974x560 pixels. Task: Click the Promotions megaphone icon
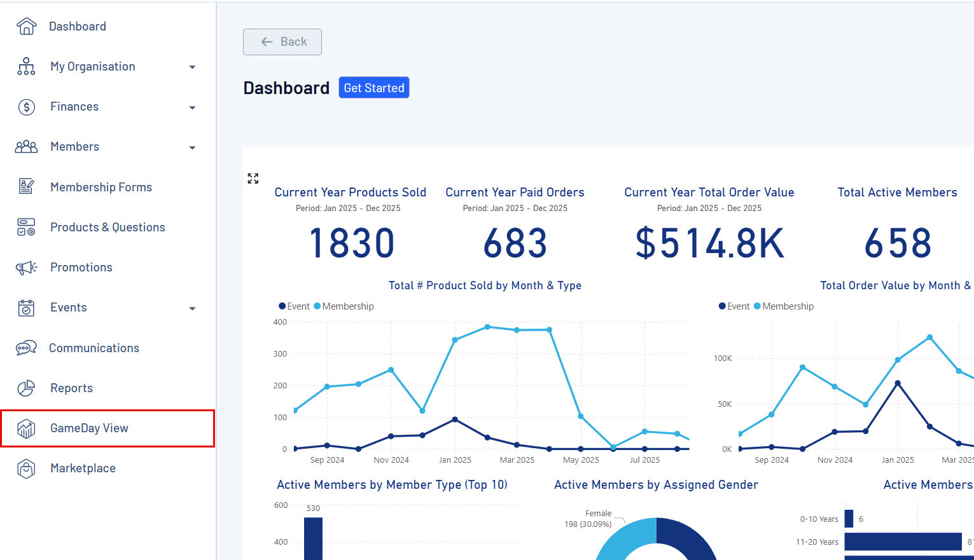[26, 268]
